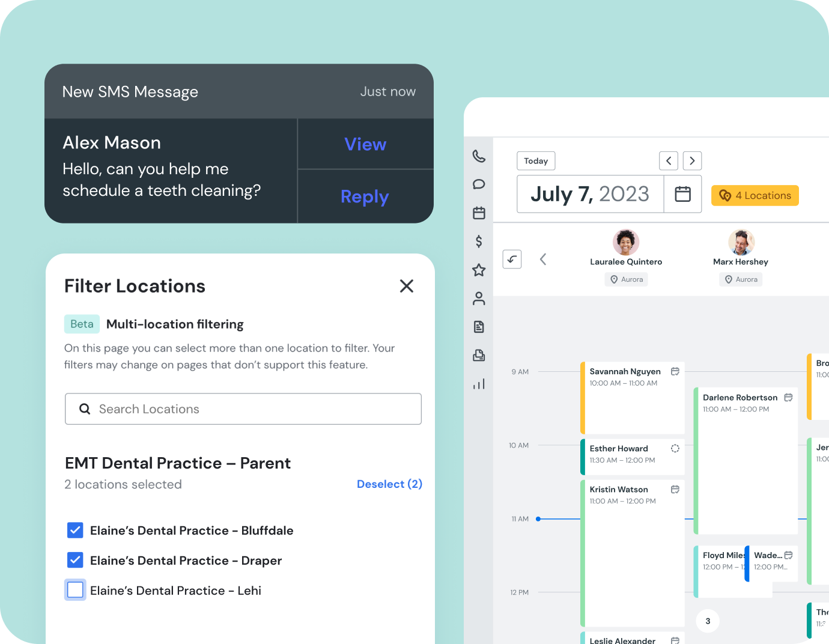
Task: Open the contacts person sidebar icon
Action: point(479,299)
